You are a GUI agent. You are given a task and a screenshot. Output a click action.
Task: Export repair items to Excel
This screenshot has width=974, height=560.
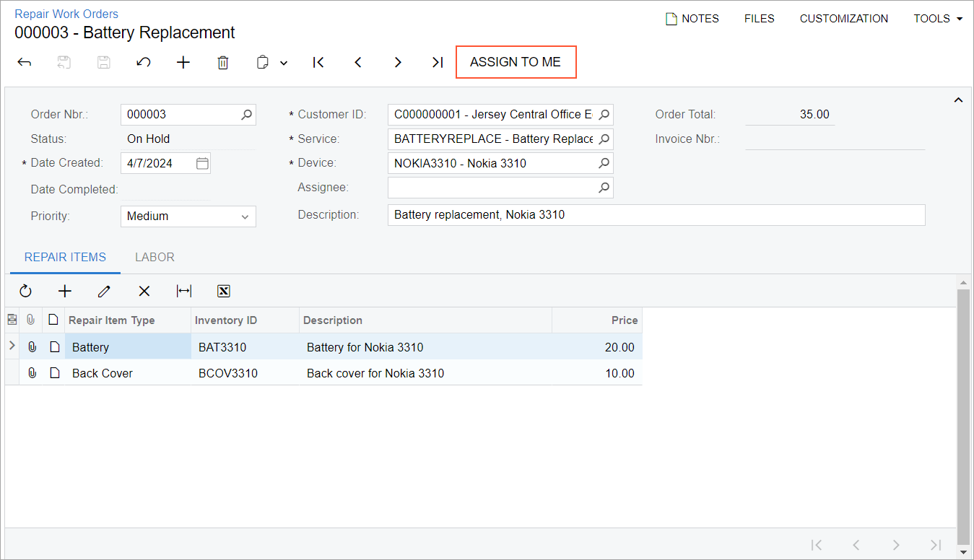point(224,291)
